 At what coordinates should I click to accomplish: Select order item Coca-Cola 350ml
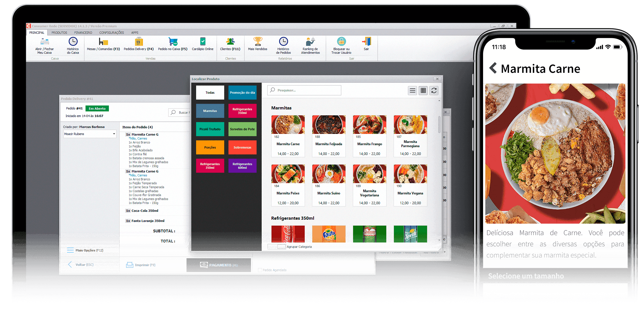pos(145,211)
